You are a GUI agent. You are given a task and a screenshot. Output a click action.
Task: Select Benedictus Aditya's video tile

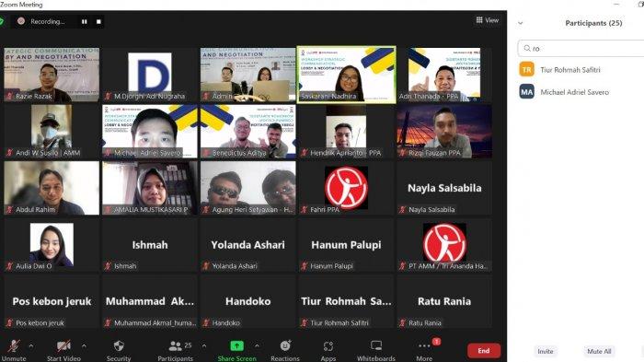[x=248, y=131]
